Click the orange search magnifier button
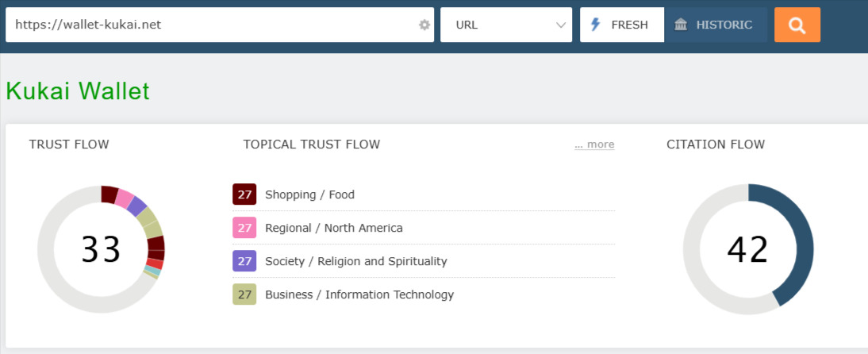868x354 pixels. 797,25
